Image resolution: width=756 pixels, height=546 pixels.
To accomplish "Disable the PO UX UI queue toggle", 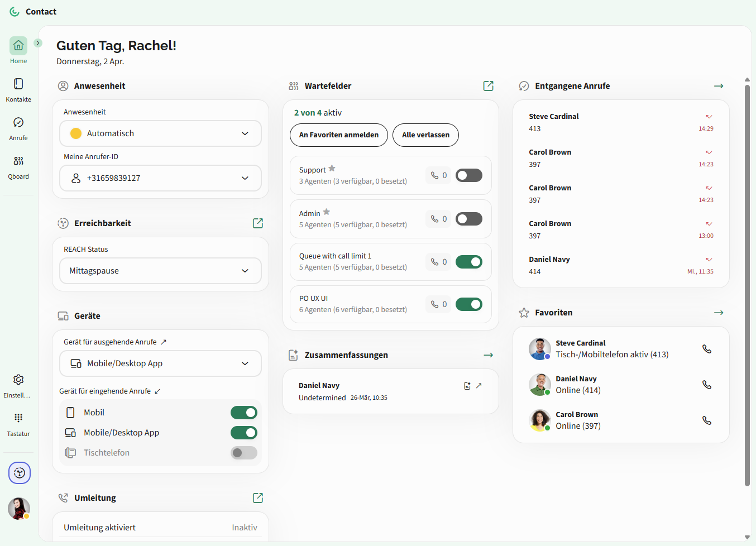I will point(468,304).
